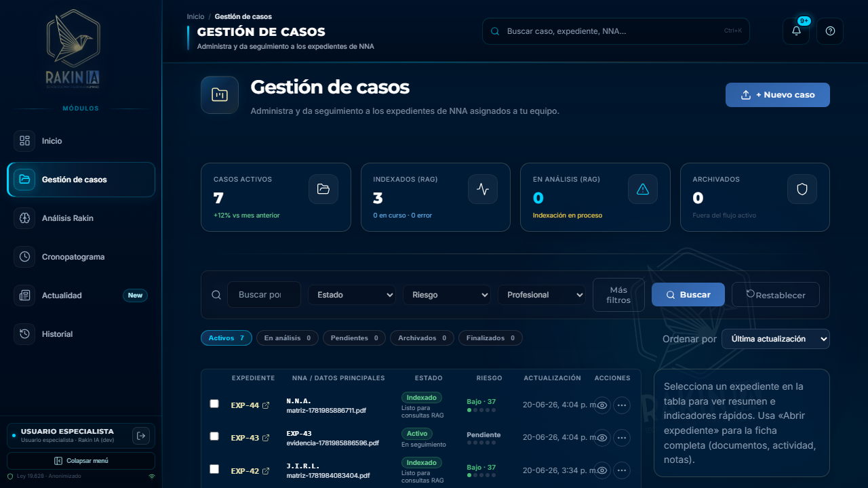Go to Inicio in the sidebar
This screenshot has width=868, height=488.
[x=81, y=141]
